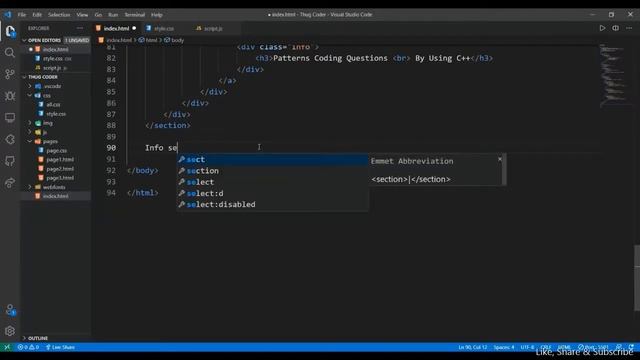Choose the 'section' suggestion

tap(272, 171)
